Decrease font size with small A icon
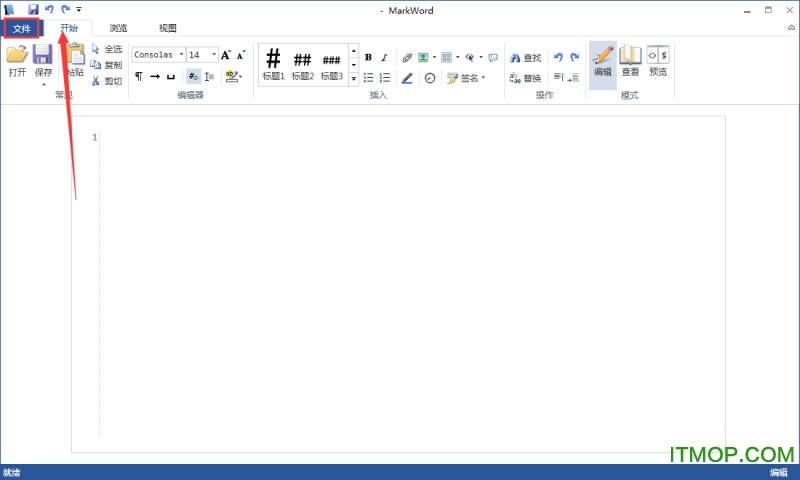Screen dimensions: 800x480 coord(241,55)
